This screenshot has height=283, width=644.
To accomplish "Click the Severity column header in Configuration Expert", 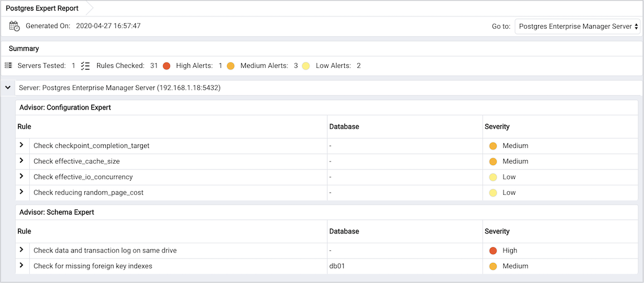I will [x=497, y=127].
